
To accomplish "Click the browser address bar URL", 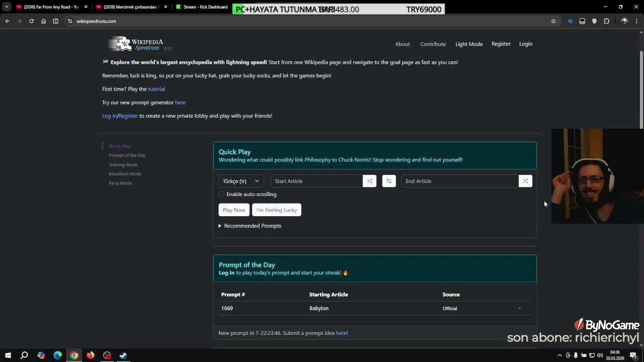I will [x=96, y=21].
